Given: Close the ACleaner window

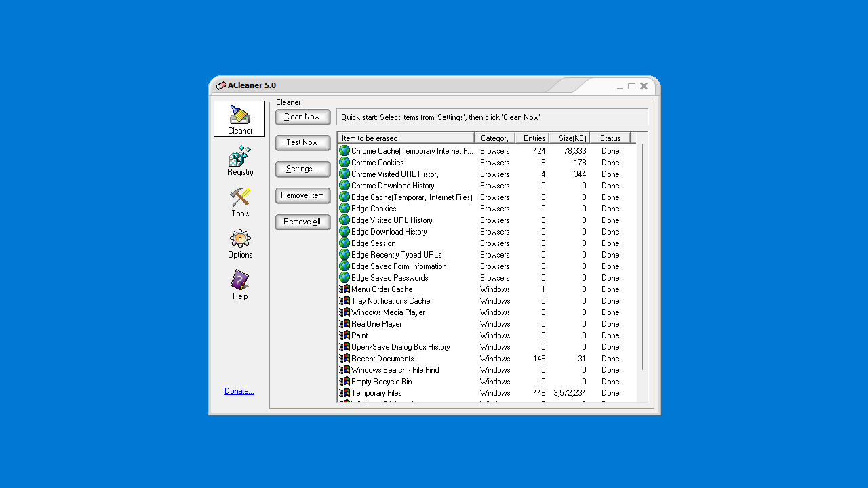Looking at the screenshot, I should 644,86.
